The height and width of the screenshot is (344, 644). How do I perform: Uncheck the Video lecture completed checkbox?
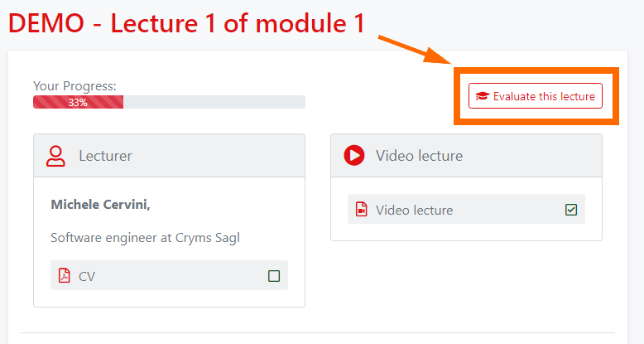(x=571, y=210)
